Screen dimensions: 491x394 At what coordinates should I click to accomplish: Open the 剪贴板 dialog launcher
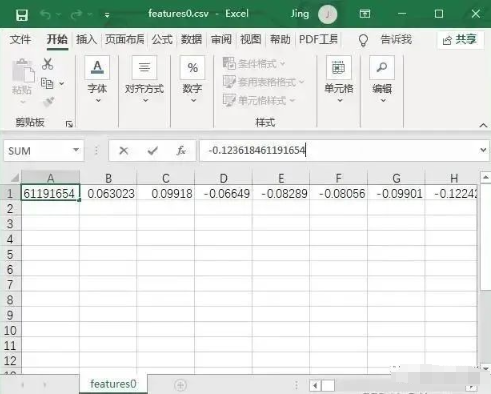pos(69,124)
